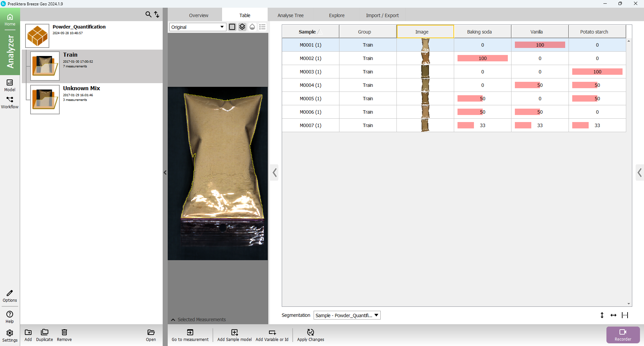Start the Recorder
The image size is (644, 346).
pyautogui.click(x=623, y=335)
